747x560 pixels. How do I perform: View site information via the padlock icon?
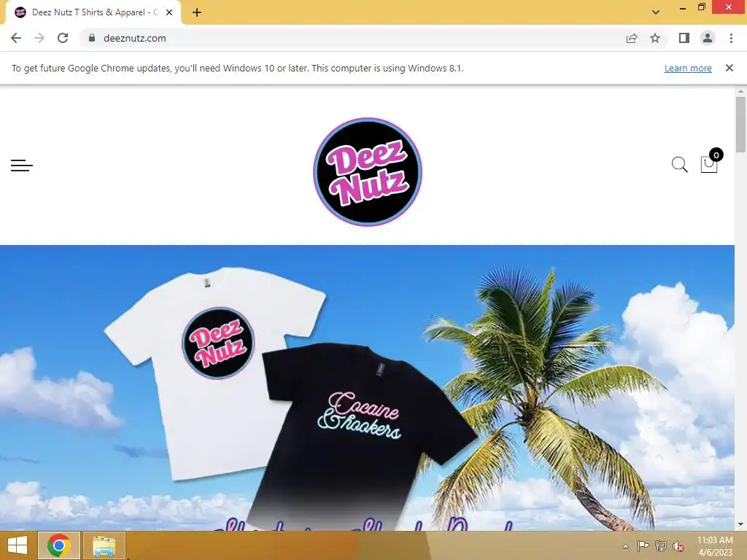point(92,38)
